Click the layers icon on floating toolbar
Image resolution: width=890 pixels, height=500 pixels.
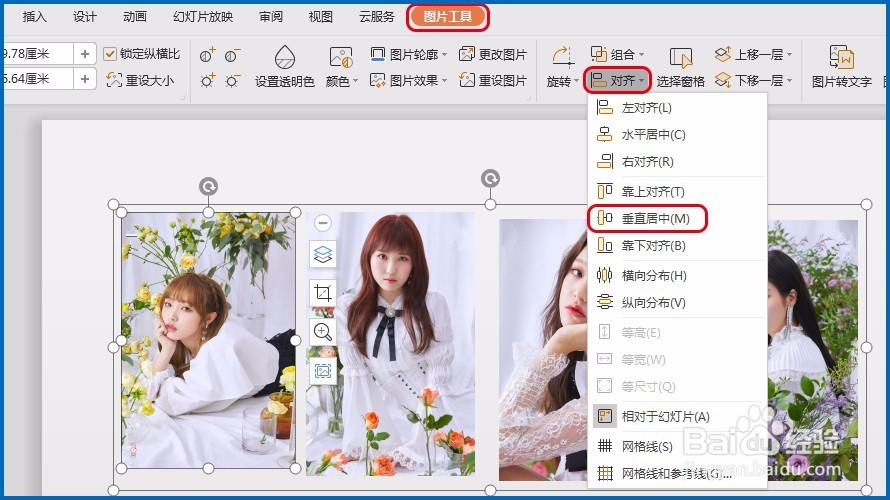(x=323, y=254)
